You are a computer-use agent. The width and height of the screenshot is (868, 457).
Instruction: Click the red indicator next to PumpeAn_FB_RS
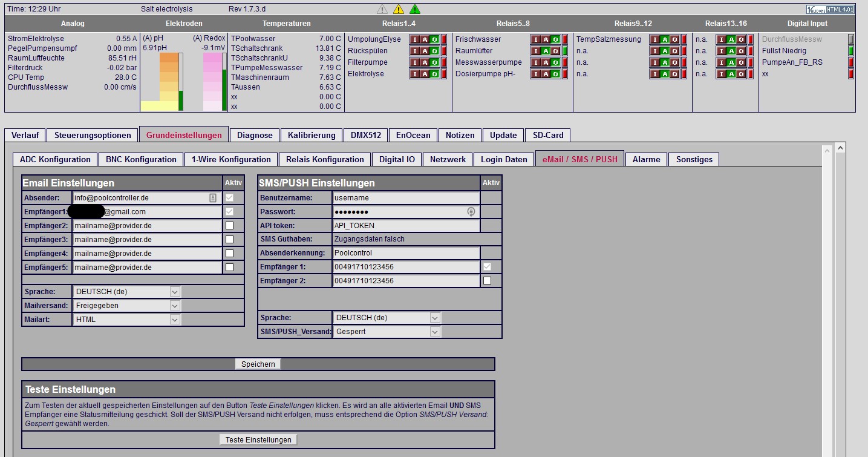coord(851,62)
